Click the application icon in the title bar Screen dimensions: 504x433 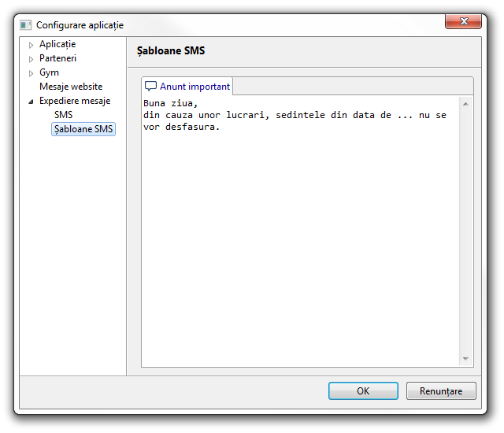[x=26, y=25]
